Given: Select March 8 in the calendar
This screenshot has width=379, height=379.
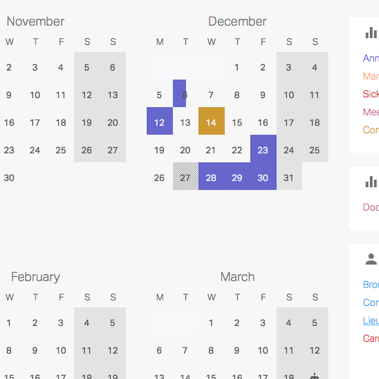Looking at the screenshot, I should 211,350.
